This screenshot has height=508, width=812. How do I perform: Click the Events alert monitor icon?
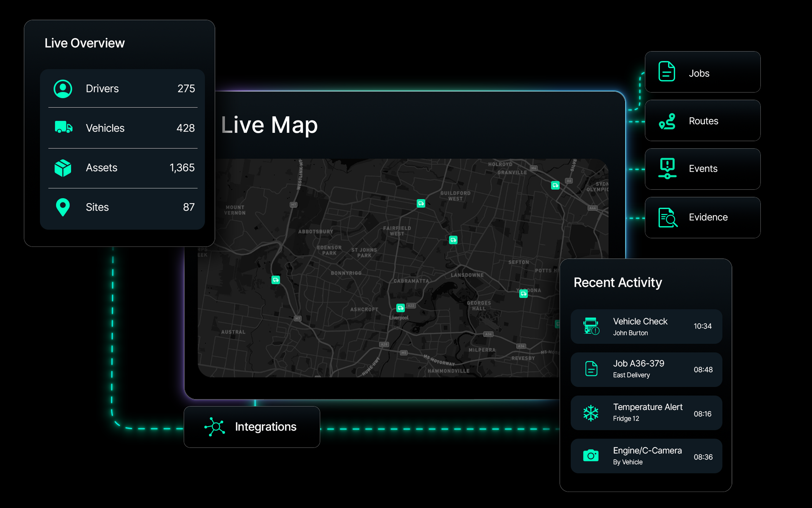pyautogui.click(x=667, y=168)
